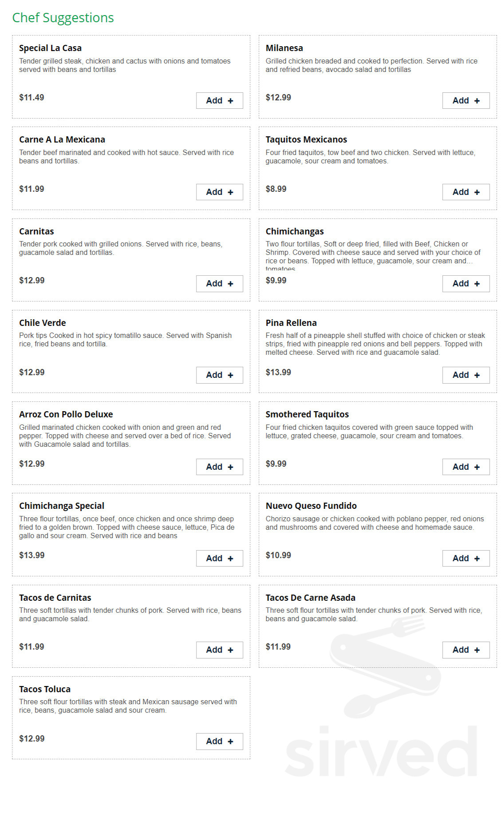Select the Tacos Toluca item title
The height and width of the screenshot is (817, 504).
point(45,689)
